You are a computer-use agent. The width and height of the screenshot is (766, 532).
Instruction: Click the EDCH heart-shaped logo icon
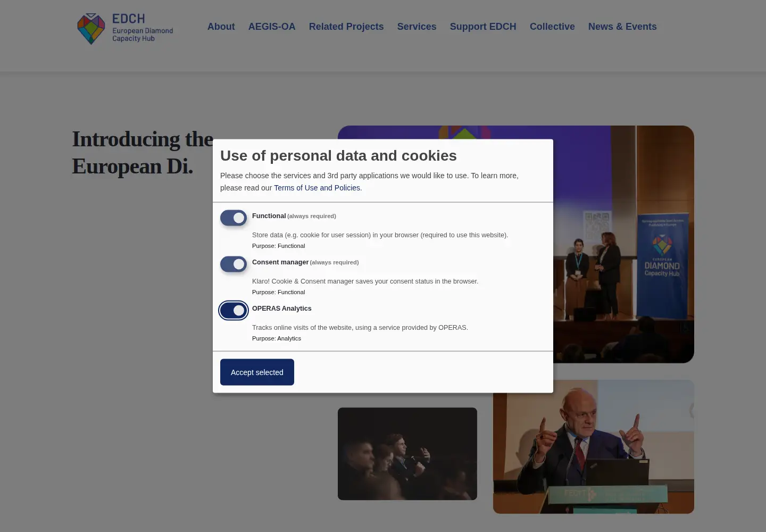pyautogui.click(x=91, y=29)
